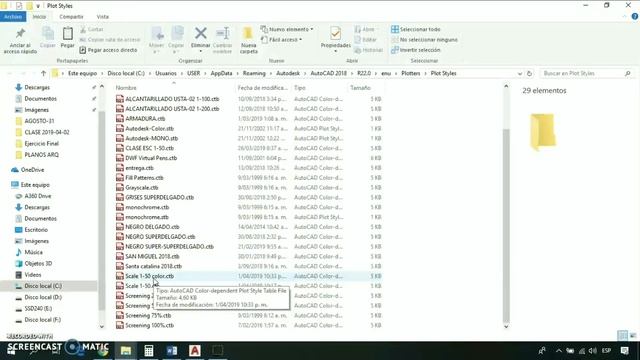This screenshot has width=640, height=360.
Task: Select OneDrive in navigation pane
Action: pos(32,170)
